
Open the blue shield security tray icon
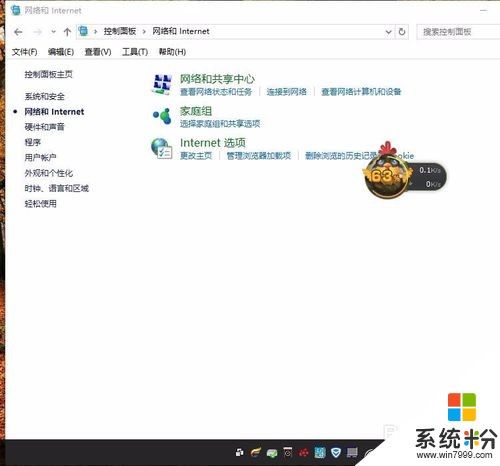click(x=336, y=453)
